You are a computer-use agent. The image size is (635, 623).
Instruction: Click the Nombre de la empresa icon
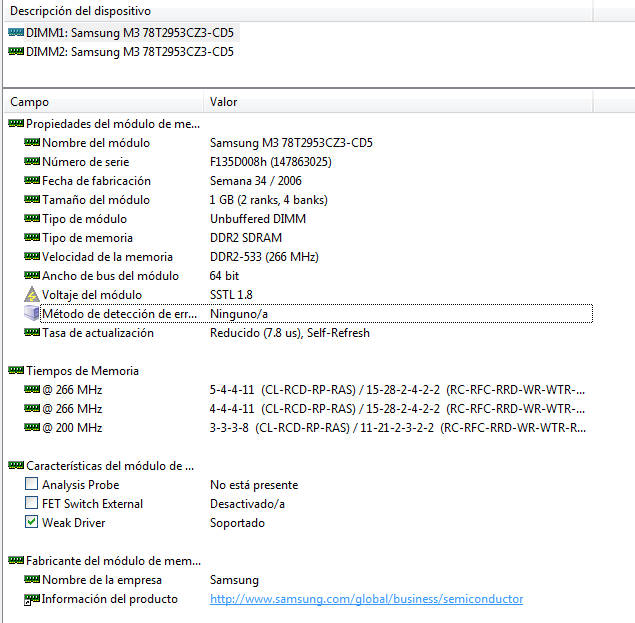tap(32, 580)
